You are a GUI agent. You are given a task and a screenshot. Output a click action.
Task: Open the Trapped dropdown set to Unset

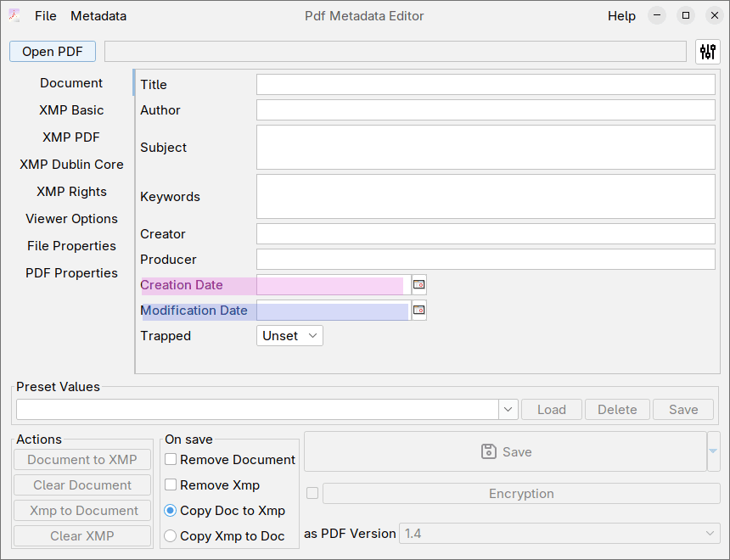coord(289,335)
